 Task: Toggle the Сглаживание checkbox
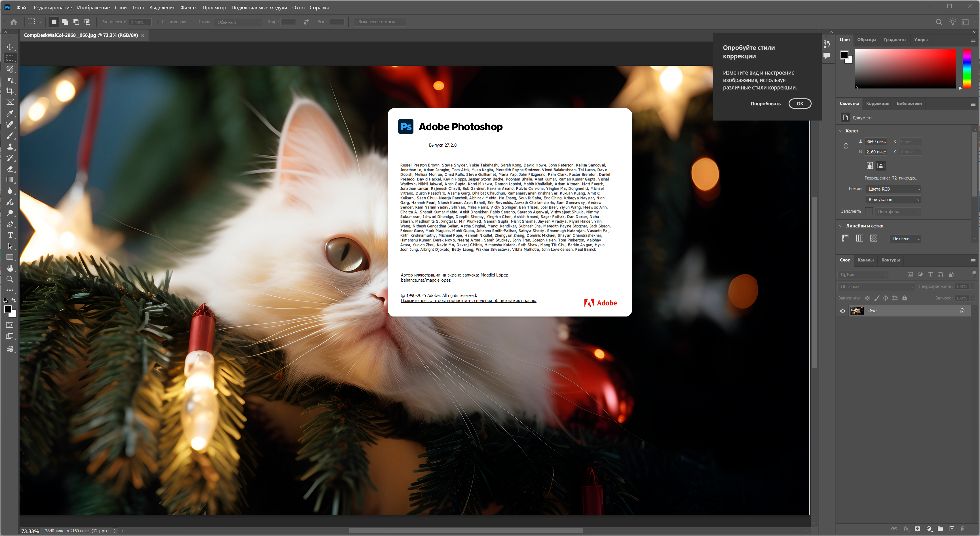pos(157,22)
